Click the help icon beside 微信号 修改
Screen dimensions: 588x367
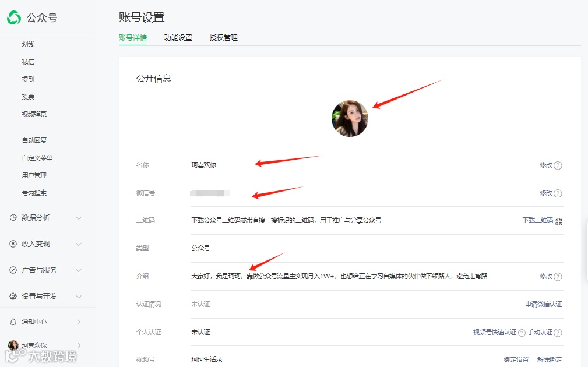pos(558,193)
